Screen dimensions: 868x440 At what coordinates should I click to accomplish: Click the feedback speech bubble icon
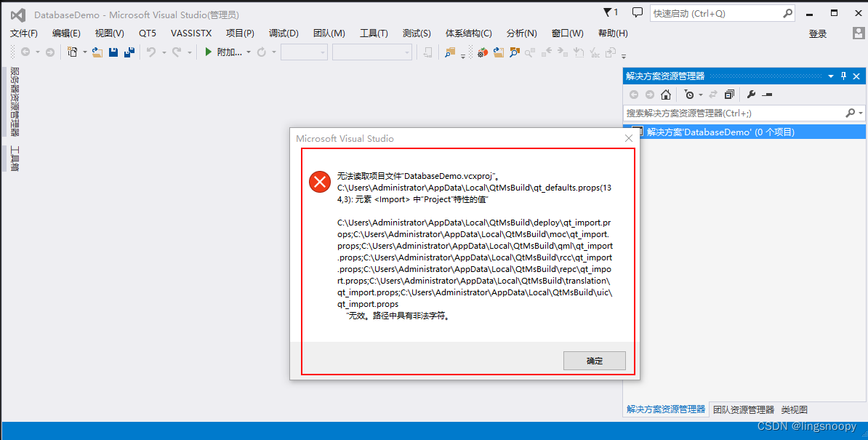coord(637,12)
